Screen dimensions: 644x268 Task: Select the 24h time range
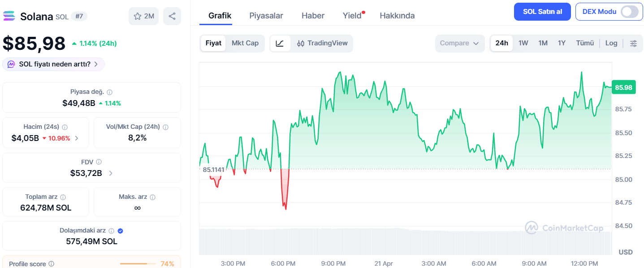[x=502, y=43]
